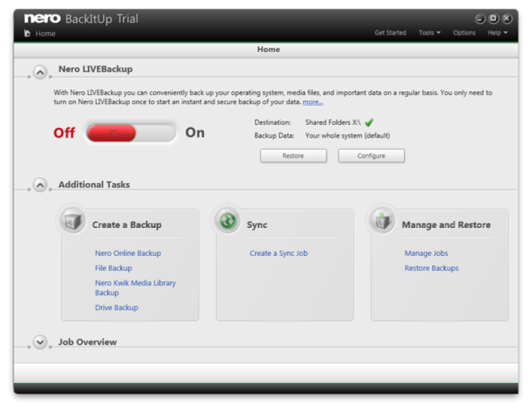The image size is (532, 411).
Task: Go to Home in the navigation bar
Action: click(45, 34)
